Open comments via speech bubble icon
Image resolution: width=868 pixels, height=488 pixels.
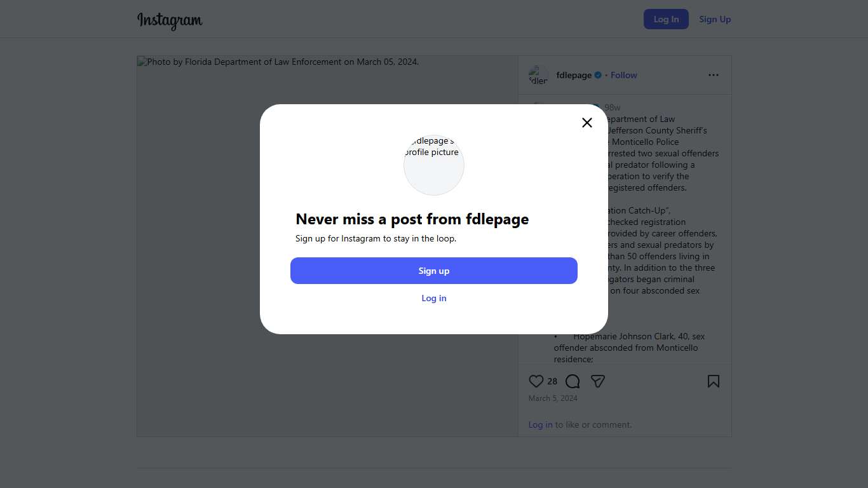click(x=573, y=381)
